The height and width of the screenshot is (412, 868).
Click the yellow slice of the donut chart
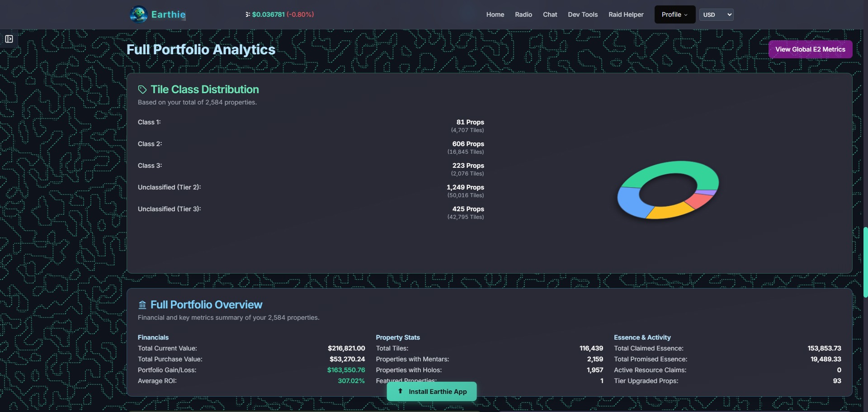[x=669, y=211]
